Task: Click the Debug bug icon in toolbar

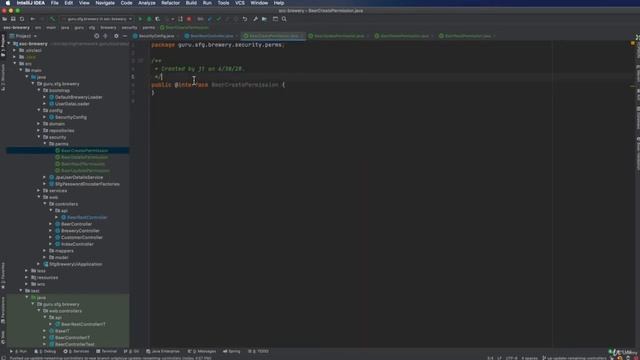Action: coord(149,19)
